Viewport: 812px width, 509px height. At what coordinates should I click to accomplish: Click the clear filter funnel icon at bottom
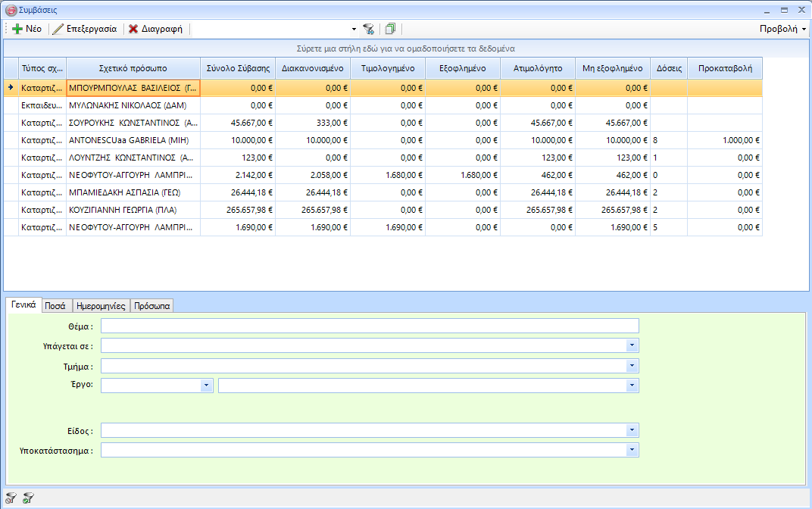click(x=11, y=498)
